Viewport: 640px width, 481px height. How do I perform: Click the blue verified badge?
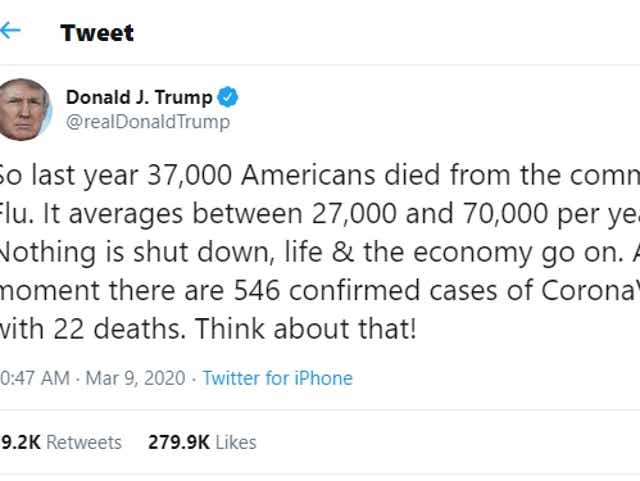(229, 97)
